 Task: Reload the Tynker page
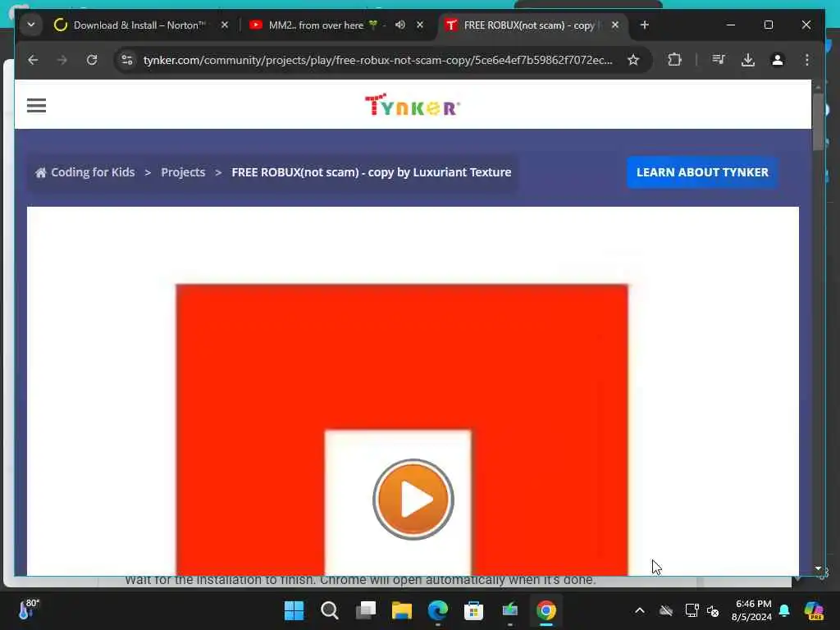[x=92, y=60]
